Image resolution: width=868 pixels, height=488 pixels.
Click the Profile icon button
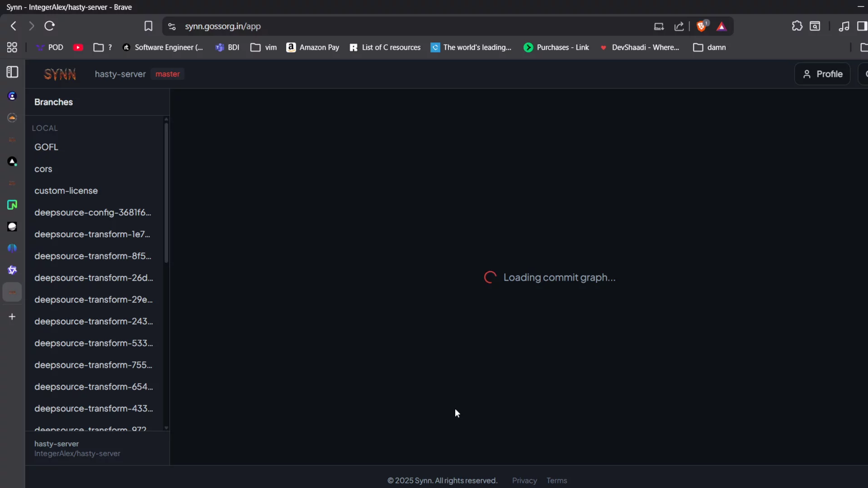pyautogui.click(x=822, y=74)
